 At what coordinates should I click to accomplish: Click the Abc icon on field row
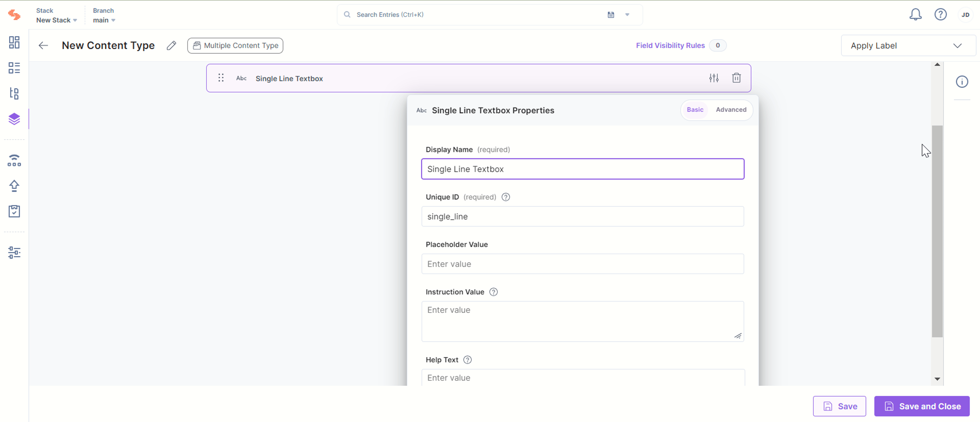pyautogui.click(x=241, y=78)
